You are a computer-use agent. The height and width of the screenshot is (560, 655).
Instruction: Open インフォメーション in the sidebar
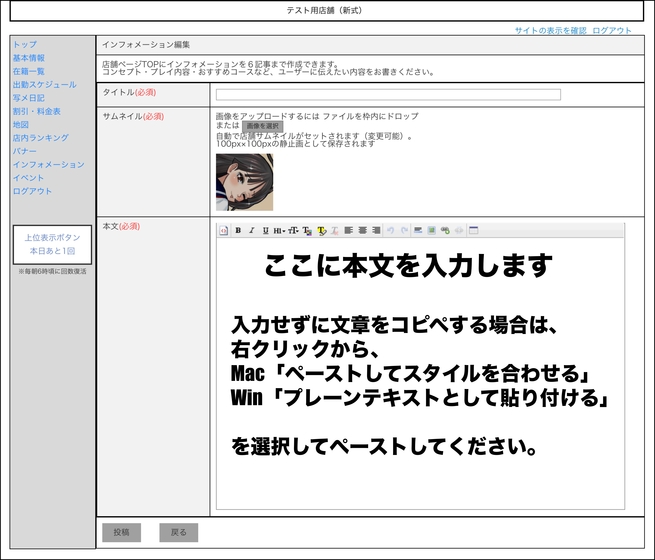(x=48, y=164)
